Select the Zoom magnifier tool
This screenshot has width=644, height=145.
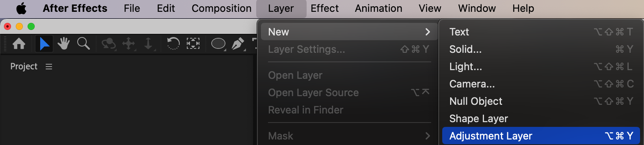84,43
